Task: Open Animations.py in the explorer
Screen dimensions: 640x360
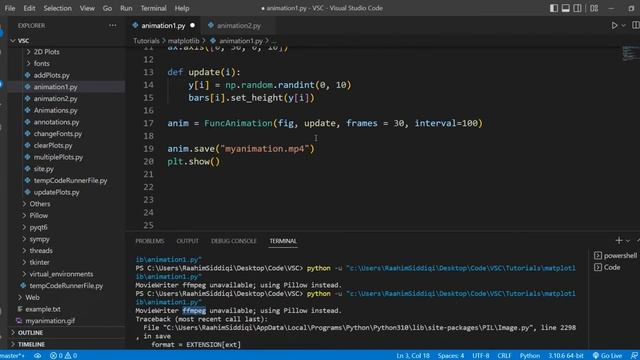Action: [x=56, y=110]
